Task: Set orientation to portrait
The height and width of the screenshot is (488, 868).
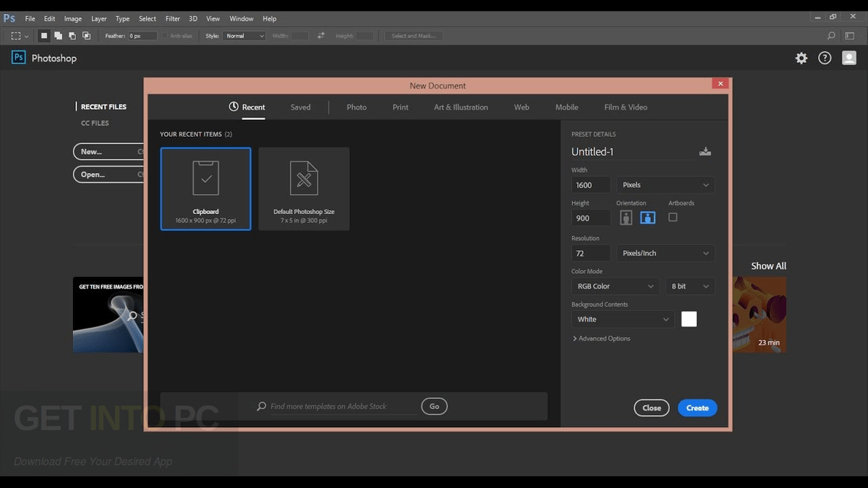Action: tap(626, 218)
